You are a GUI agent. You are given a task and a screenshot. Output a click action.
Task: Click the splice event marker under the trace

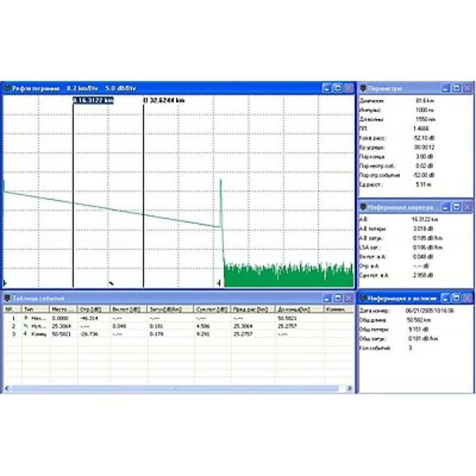[x=111, y=283]
